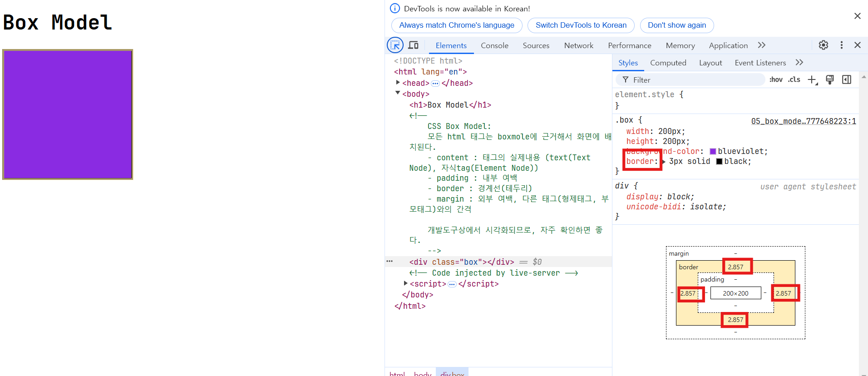Click the script ellipsis expand badge

click(x=452, y=284)
